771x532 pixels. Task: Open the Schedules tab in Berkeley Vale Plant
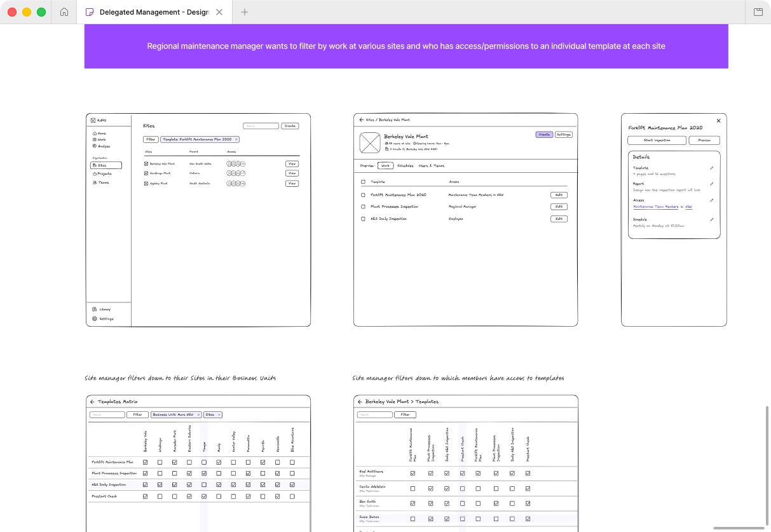(x=406, y=166)
